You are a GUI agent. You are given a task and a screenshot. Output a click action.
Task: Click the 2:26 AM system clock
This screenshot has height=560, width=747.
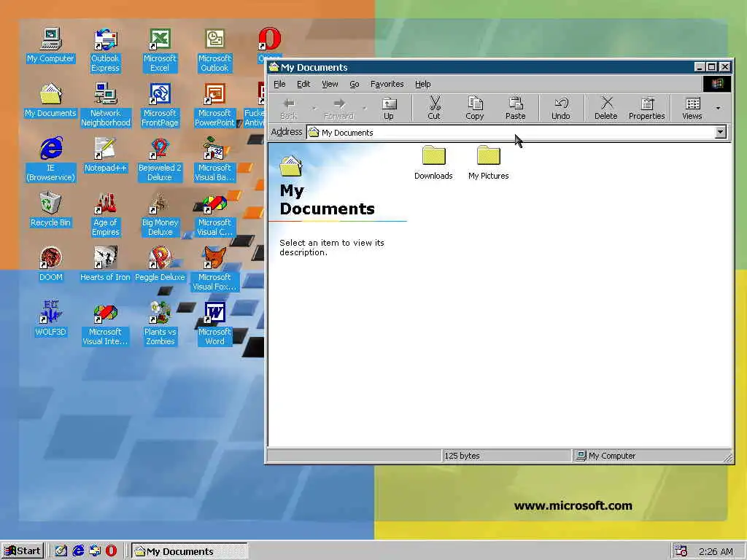(716, 551)
